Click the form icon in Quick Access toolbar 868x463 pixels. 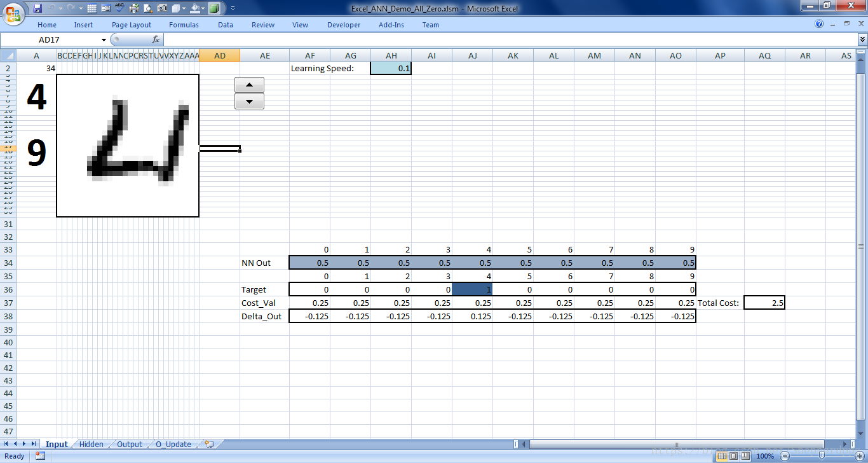coord(105,8)
